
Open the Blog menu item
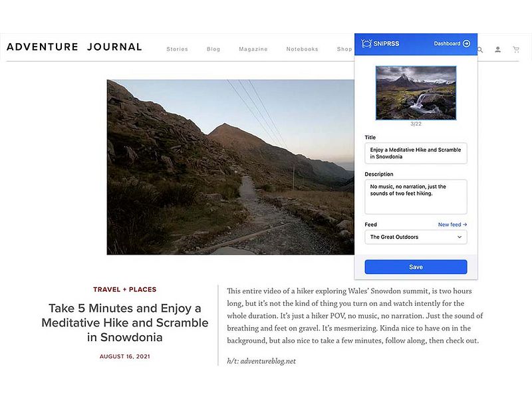[x=213, y=49]
